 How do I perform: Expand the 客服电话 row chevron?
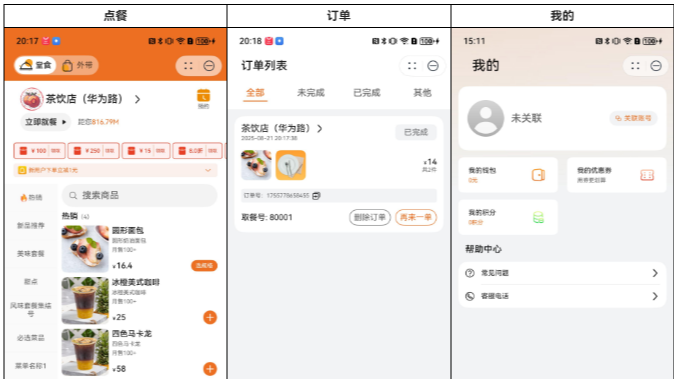655,296
